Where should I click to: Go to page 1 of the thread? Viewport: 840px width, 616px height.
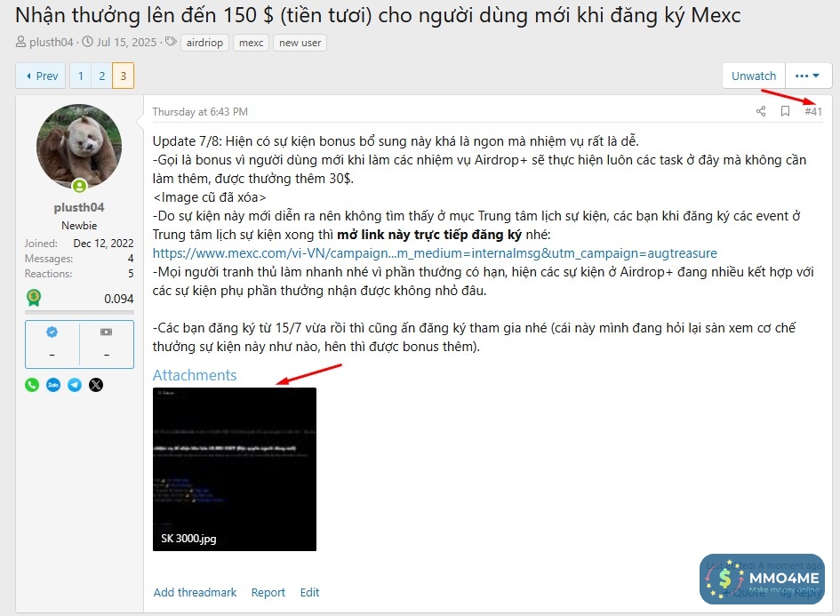pyautogui.click(x=81, y=76)
